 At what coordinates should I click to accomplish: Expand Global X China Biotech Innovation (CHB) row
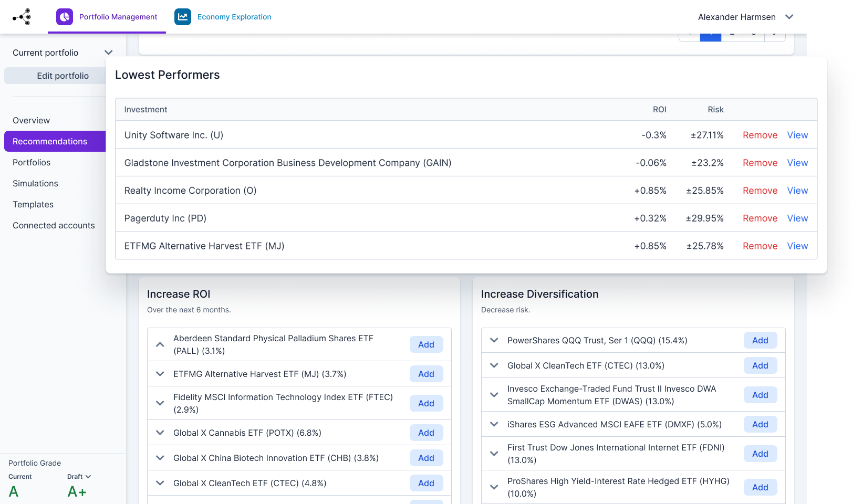coord(160,458)
